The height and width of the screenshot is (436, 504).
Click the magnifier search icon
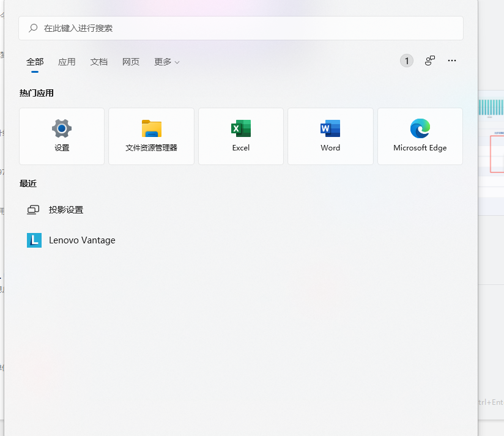33,28
